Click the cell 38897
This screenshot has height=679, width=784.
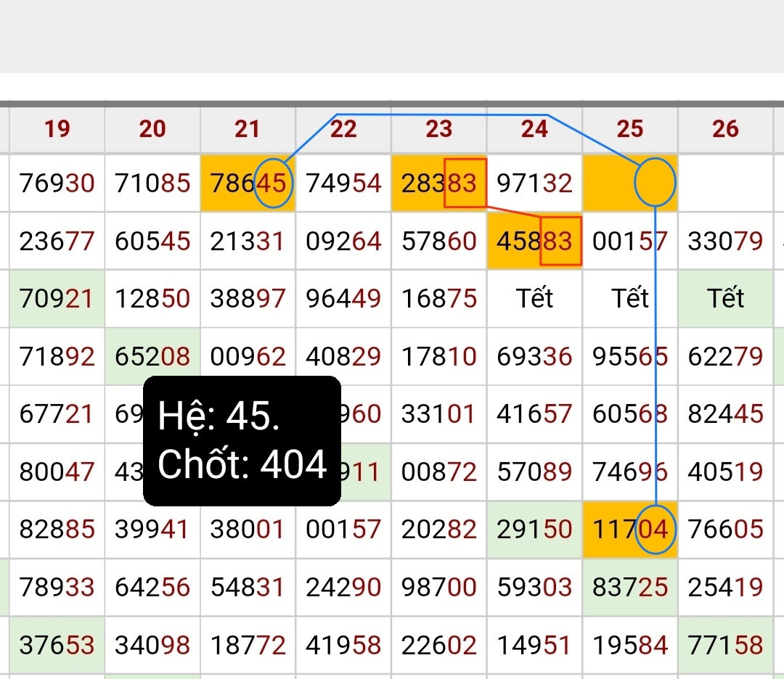point(248,299)
